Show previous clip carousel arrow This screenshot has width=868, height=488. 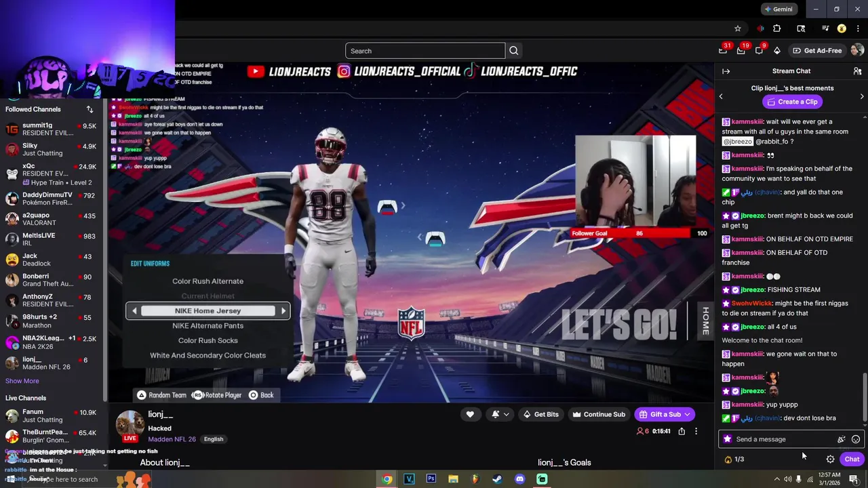(x=721, y=96)
